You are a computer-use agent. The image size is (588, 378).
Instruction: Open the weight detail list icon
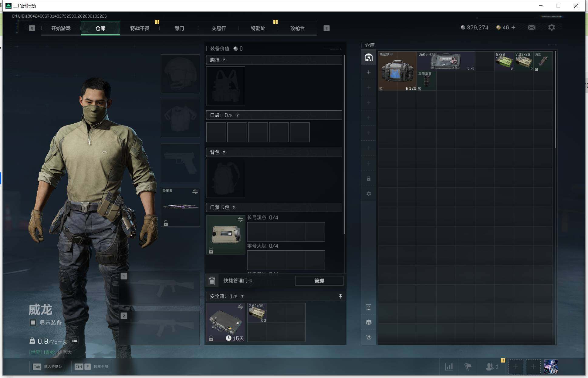click(75, 341)
